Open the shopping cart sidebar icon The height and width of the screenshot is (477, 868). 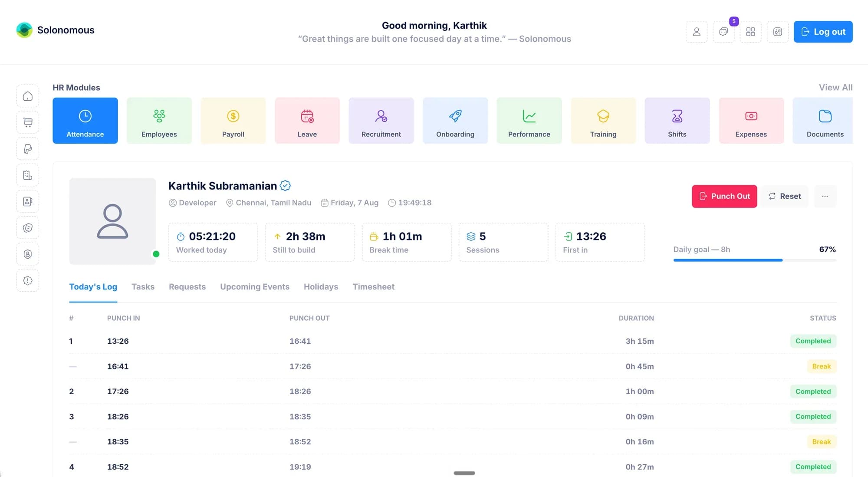point(28,122)
